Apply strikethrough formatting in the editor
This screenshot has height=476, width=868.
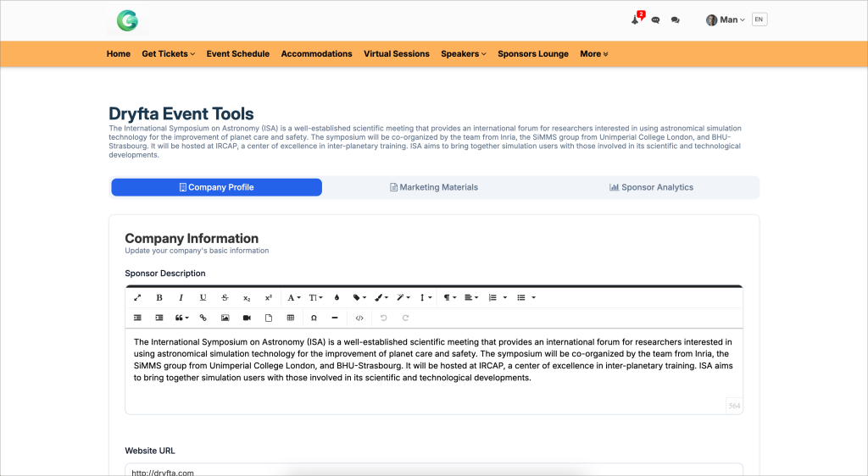[x=225, y=297]
